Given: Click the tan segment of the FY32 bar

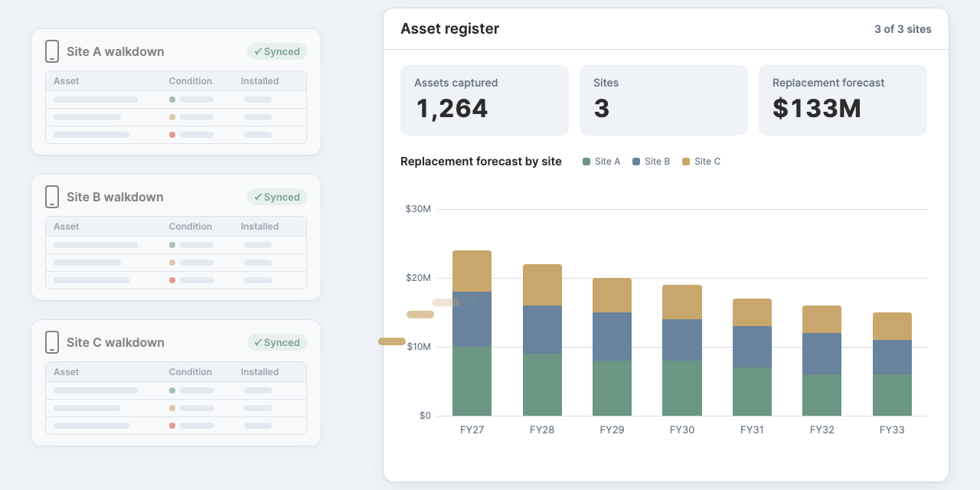Looking at the screenshot, I should 822,319.
